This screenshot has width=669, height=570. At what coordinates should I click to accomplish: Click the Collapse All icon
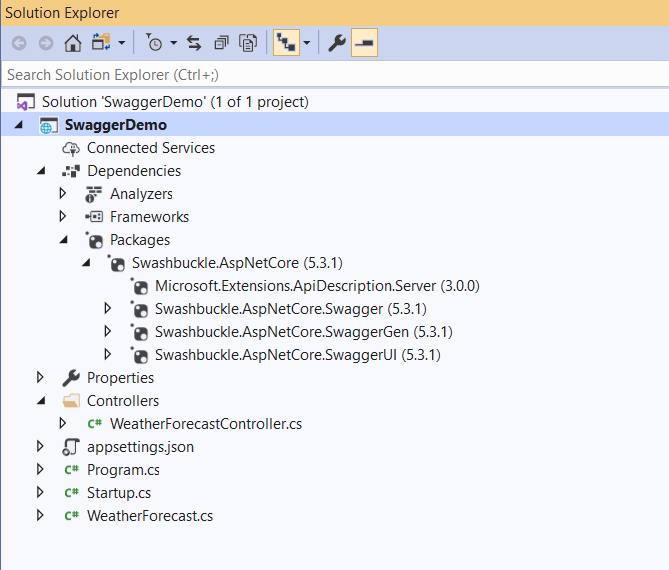pyautogui.click(x=221, y=43)
